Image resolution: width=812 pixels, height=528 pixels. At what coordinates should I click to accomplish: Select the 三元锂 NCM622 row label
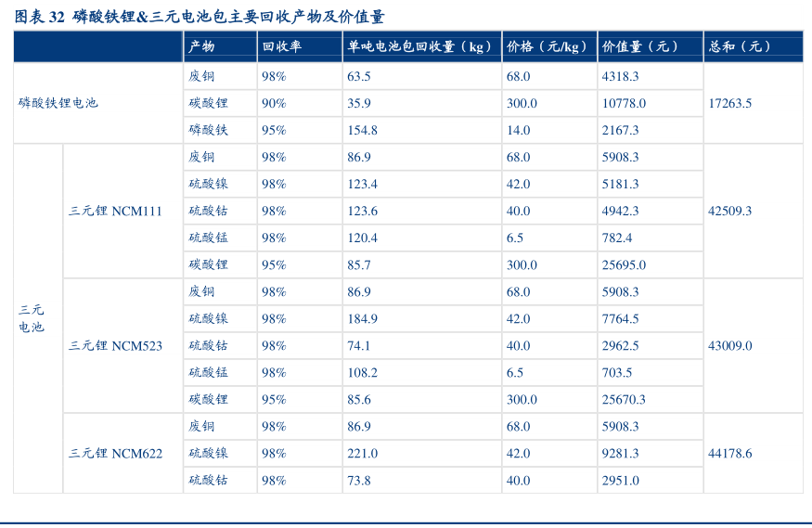tap(115, 453)
